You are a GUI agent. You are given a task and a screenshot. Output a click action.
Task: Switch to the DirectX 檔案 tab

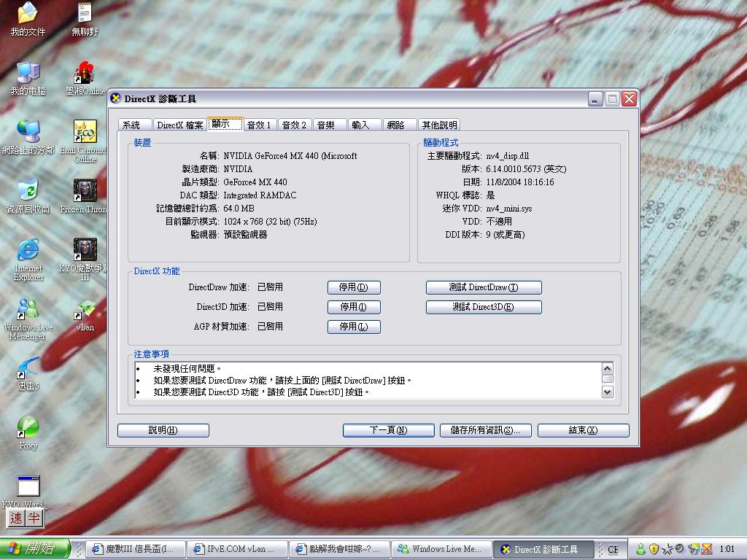point(179,125)
